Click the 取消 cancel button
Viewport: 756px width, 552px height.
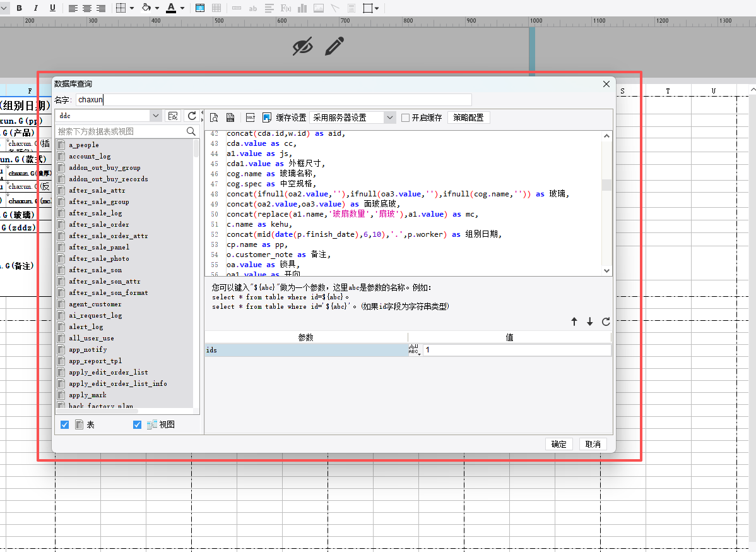pyautogui.click(x=593, y=444)
